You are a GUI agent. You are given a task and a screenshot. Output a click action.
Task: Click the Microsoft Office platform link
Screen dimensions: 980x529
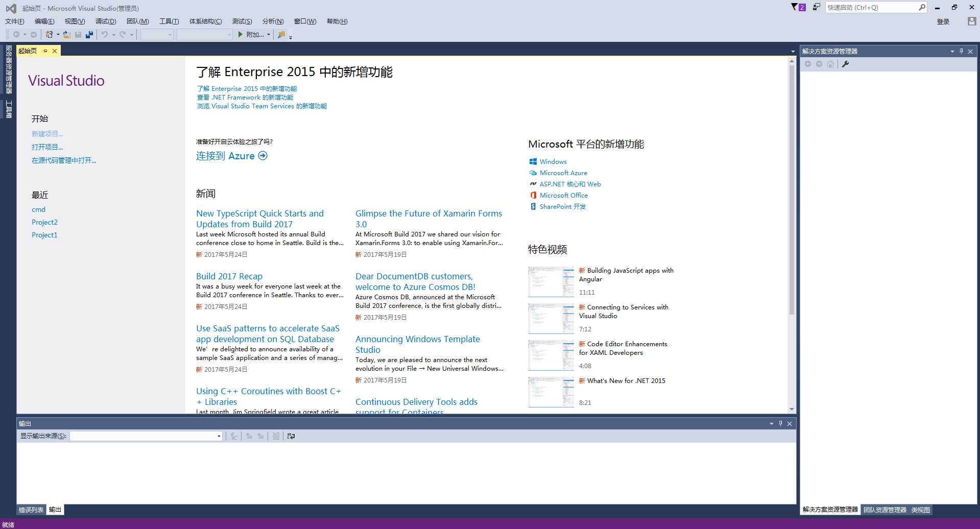[564, 195]
